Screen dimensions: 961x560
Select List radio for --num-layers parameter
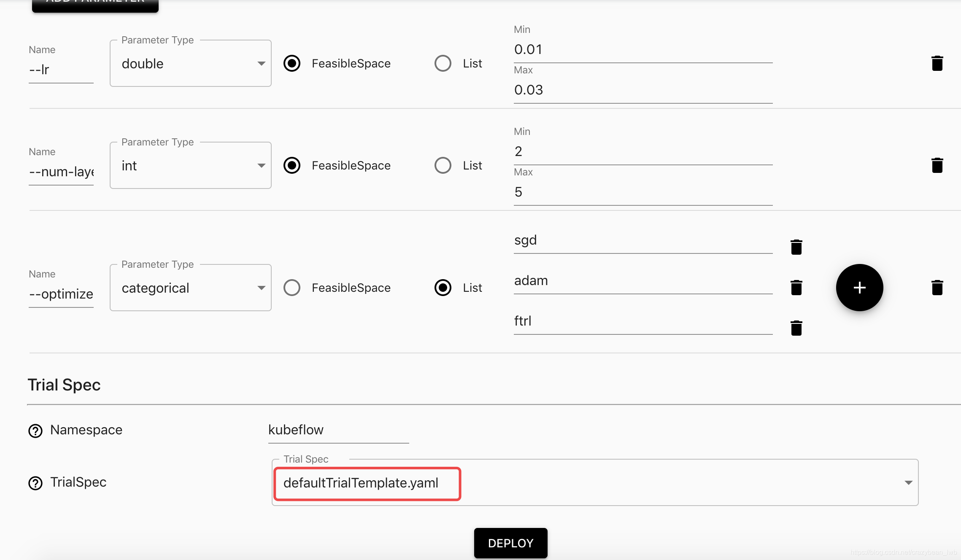tap(442, 164)
